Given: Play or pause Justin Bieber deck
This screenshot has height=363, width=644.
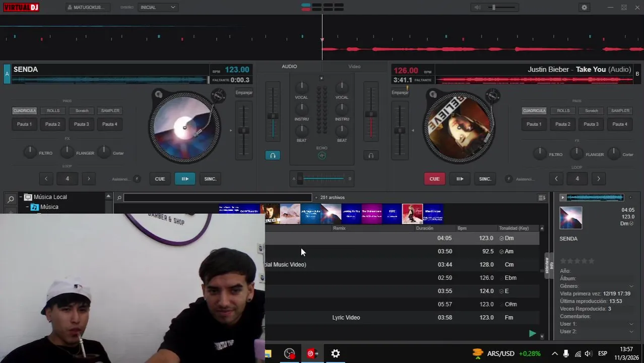Looking at the screenshot, I should click(460, 178).
